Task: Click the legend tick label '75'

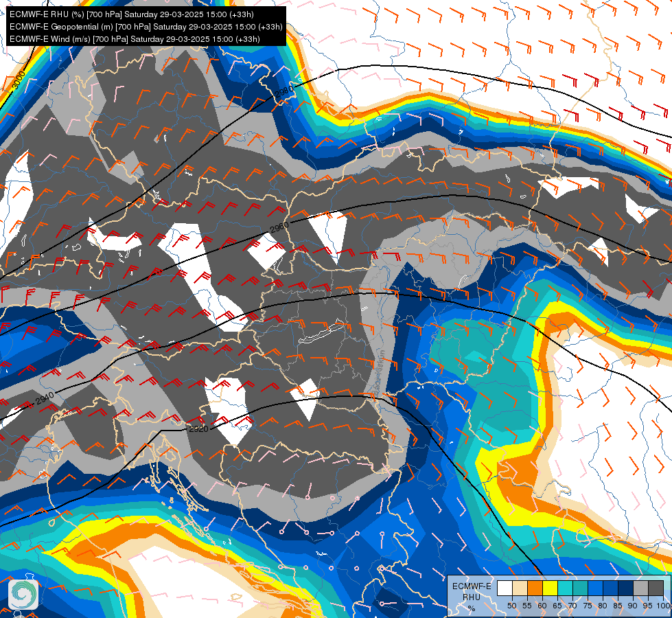Action: pyautogui.click(x=588, y=606)
